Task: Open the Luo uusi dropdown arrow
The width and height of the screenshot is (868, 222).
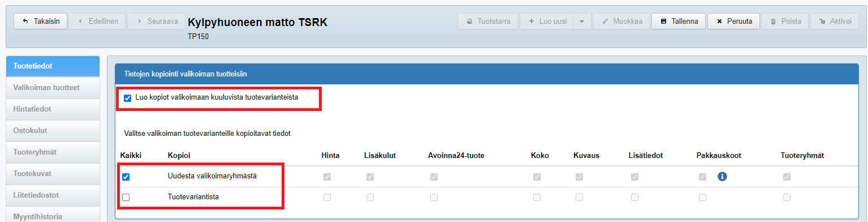Action: point(582,22)
